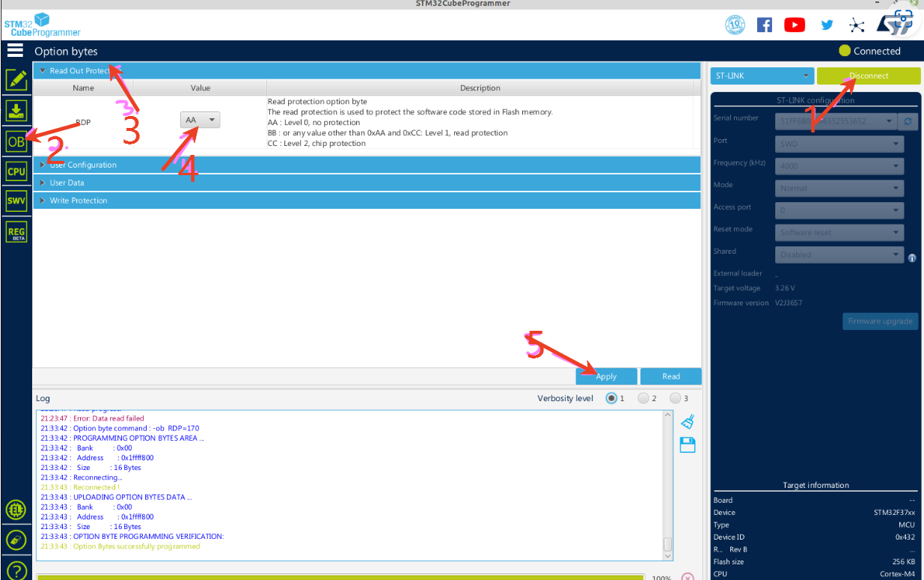This screenshot has height=580, width=924.
Task: Click 'Option byte command : -ob RDP=170' line
Action: [x=120, y=428]
